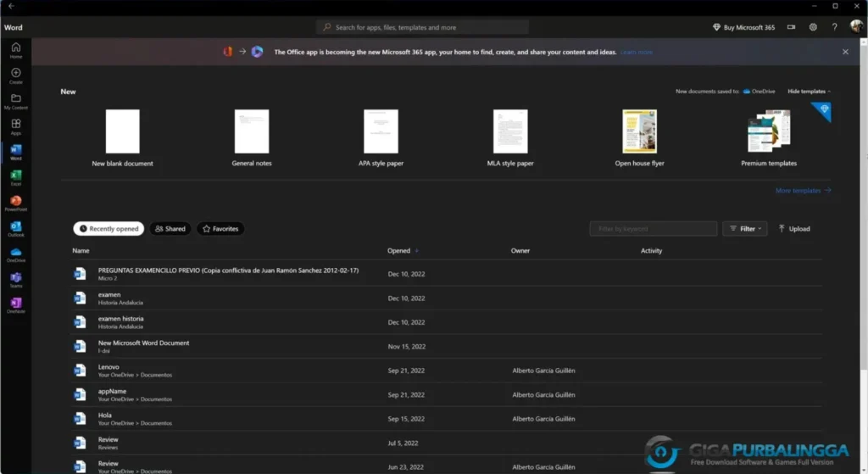Open OneNote from the sidebar
868x474 pixels.
[x=16, y=305]
